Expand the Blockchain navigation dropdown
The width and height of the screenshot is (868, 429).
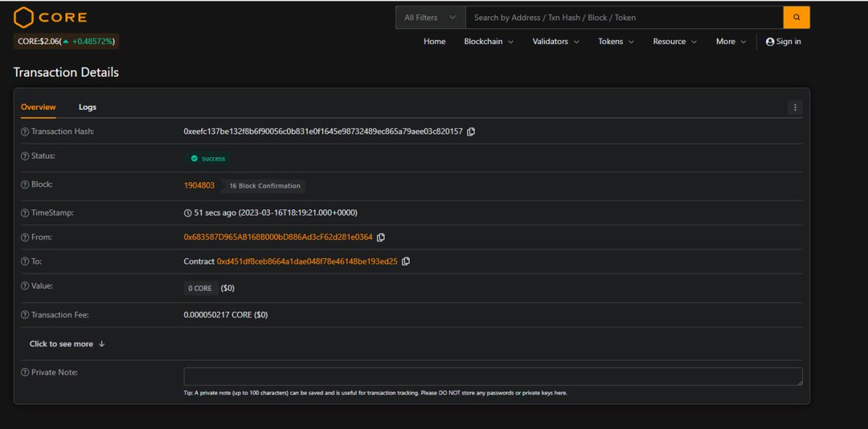[489, 42]
